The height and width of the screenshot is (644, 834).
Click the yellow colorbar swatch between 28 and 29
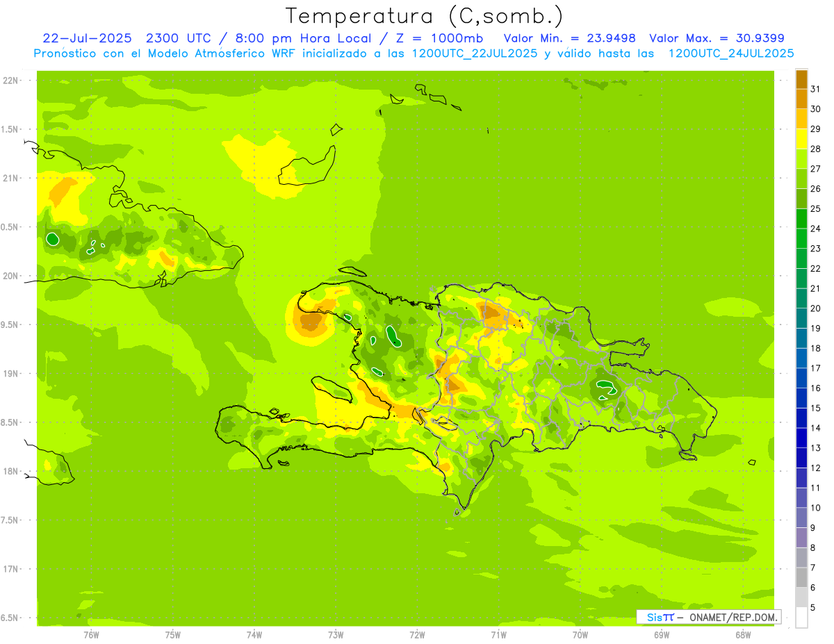(801, 139)
